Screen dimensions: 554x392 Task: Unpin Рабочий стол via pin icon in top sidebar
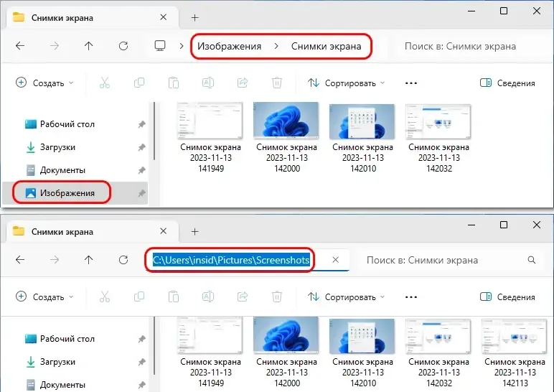[141, 124]
